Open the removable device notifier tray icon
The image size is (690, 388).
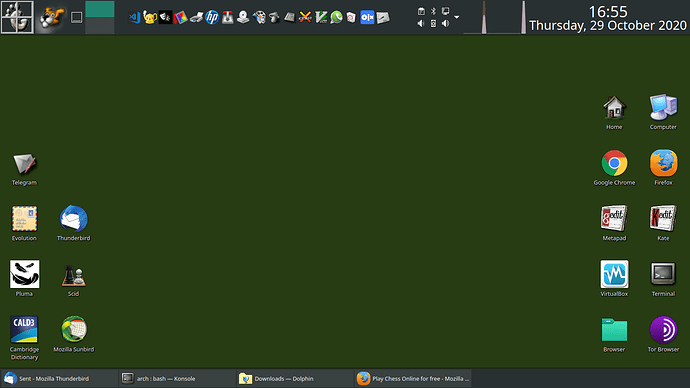coord(433,23)
